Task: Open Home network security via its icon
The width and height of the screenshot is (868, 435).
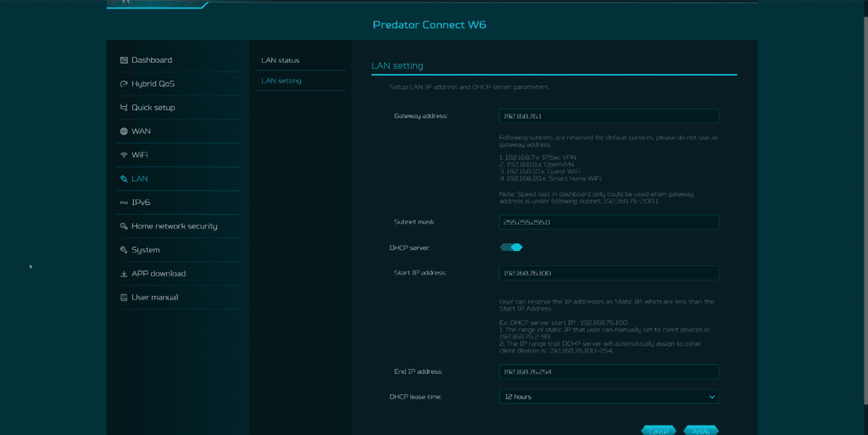Action: tap(124, 226)
